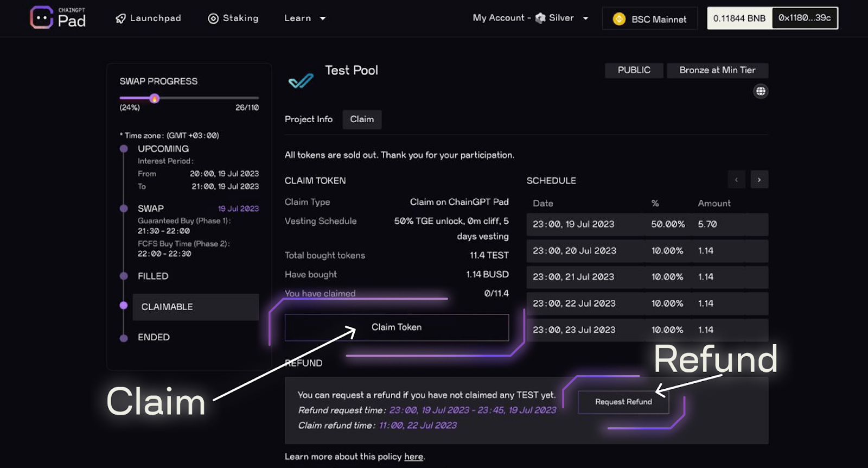Switch to the Project Info tab
This screenshot has height=468, width=868.
(309, 119)
